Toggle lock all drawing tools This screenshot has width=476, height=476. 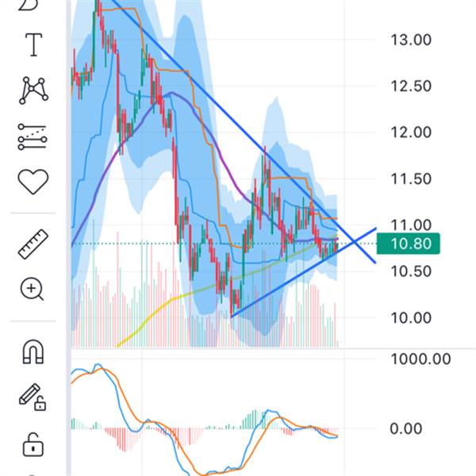33,444
